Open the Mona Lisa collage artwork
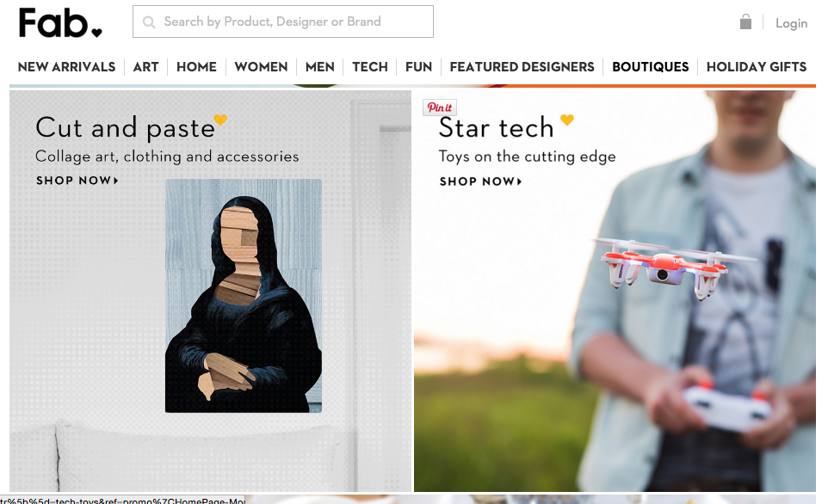This screenshot has height=504, width=828. (x=244, y=296)
